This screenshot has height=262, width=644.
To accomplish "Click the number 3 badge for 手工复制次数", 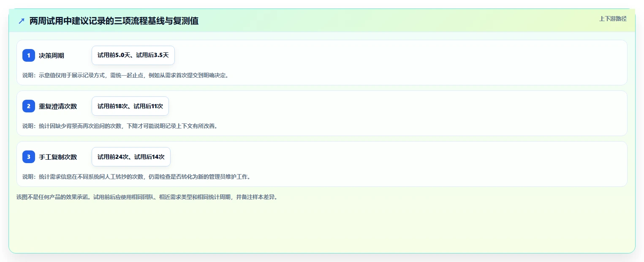I will [29, 157].
